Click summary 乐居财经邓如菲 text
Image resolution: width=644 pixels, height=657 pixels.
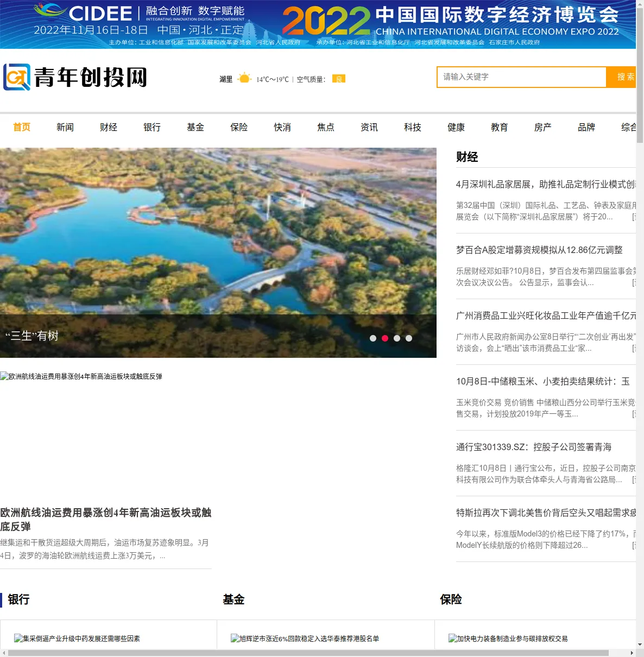click(x=546, y=277)
